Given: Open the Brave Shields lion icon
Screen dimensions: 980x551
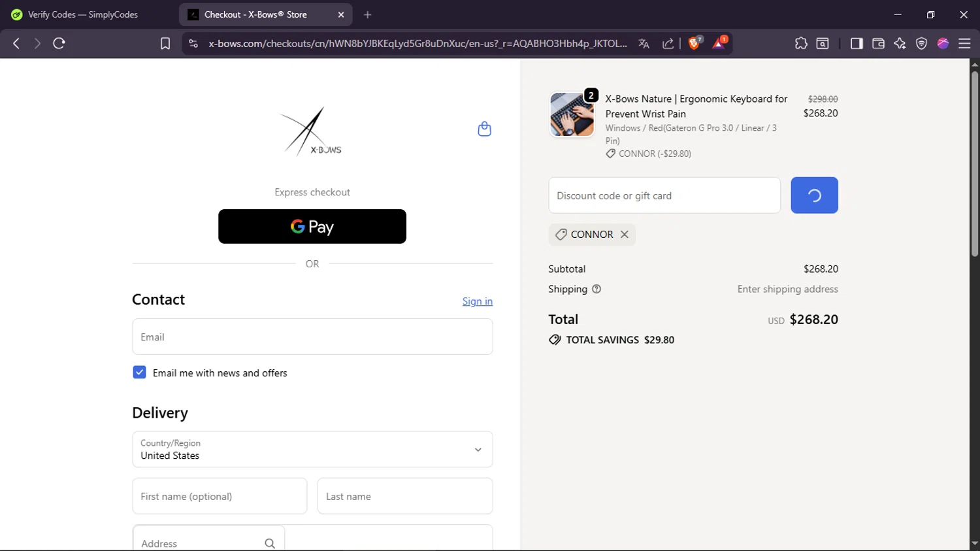Looking at the screenshot, I should 695,43.
